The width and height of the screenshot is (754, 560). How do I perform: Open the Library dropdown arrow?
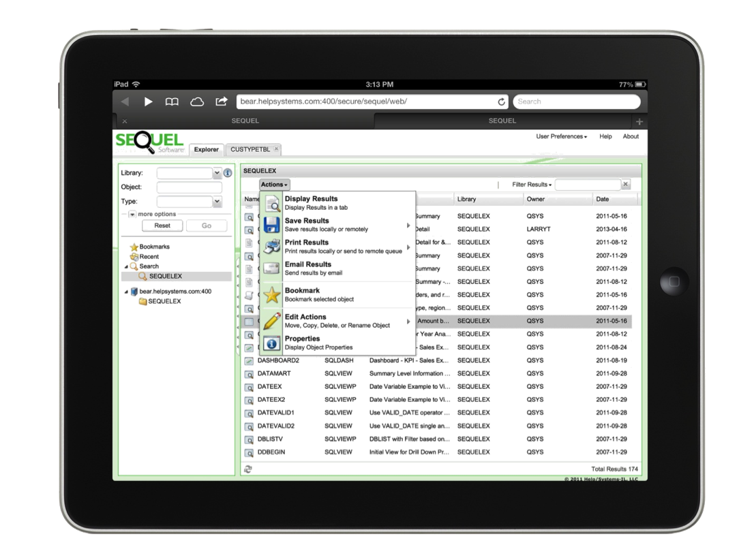coord(217,172)
